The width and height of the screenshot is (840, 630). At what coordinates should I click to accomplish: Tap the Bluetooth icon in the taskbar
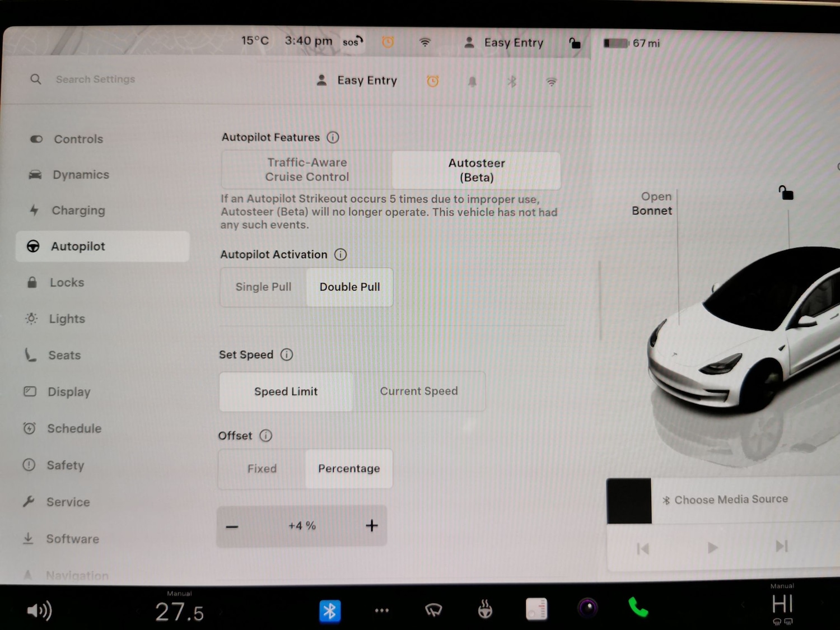click(330, 610)
